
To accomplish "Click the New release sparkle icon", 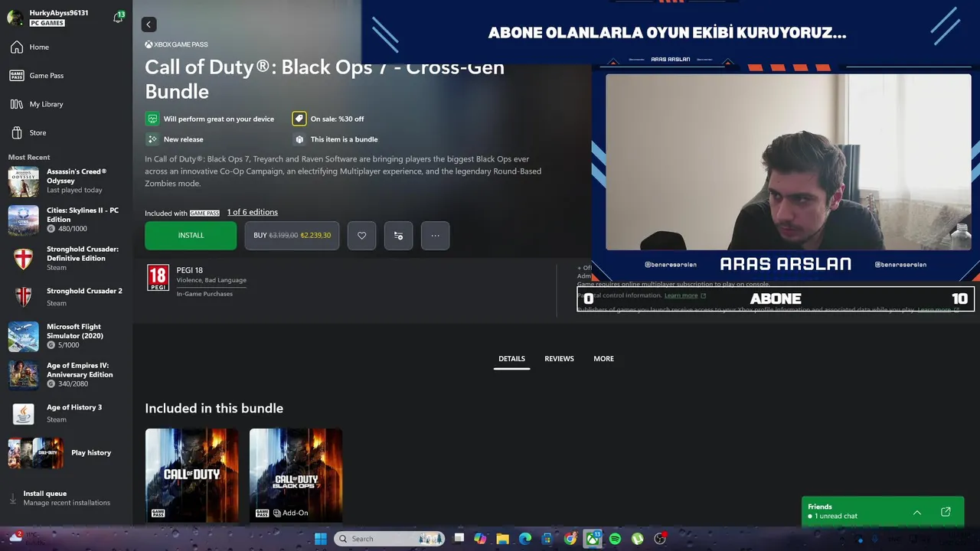I will [x=152, y=139].
